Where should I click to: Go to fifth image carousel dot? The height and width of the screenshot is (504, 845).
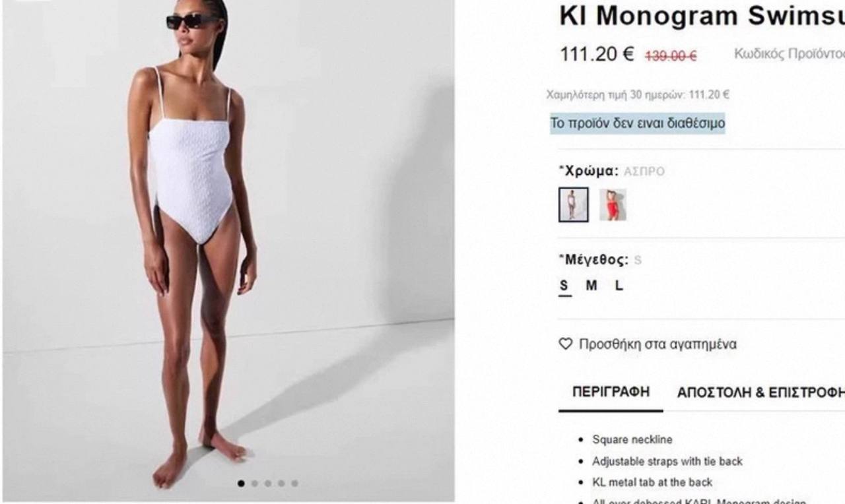click(294, 484)
